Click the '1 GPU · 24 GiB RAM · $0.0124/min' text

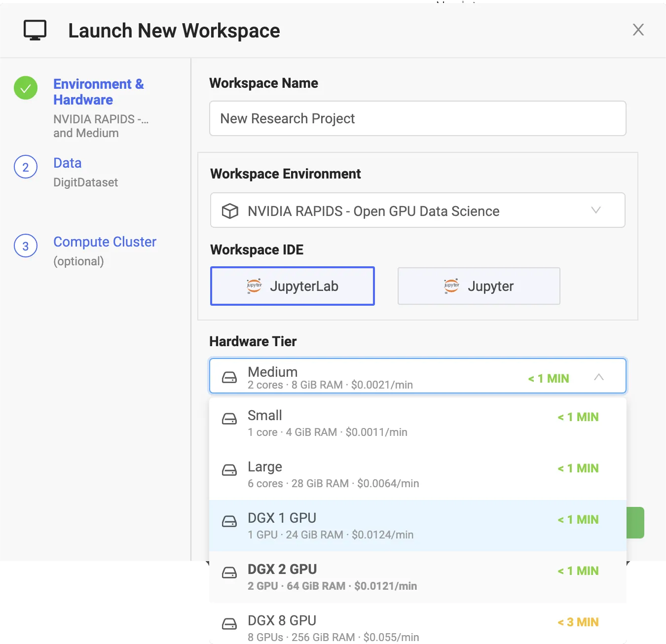331,535
